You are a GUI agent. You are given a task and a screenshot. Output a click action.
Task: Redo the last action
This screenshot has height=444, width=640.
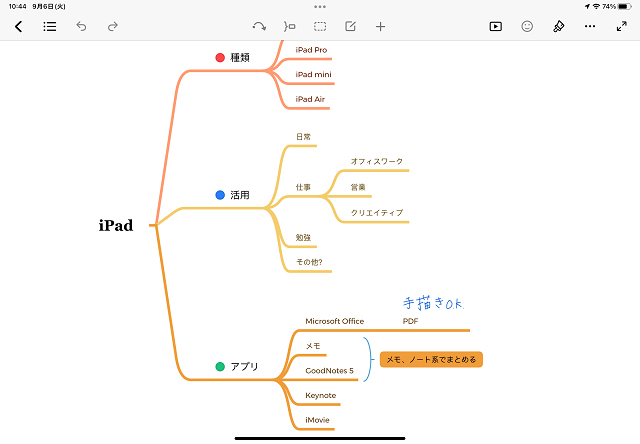113,27
